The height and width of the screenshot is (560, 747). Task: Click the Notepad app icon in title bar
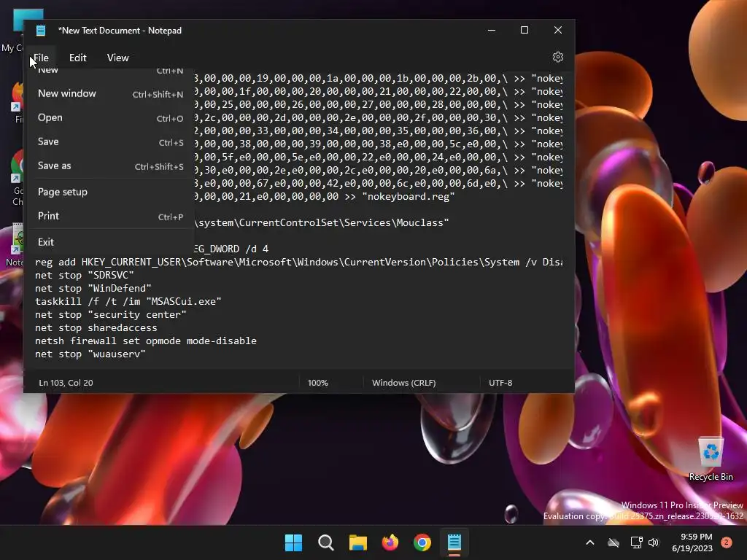[41, 31]
